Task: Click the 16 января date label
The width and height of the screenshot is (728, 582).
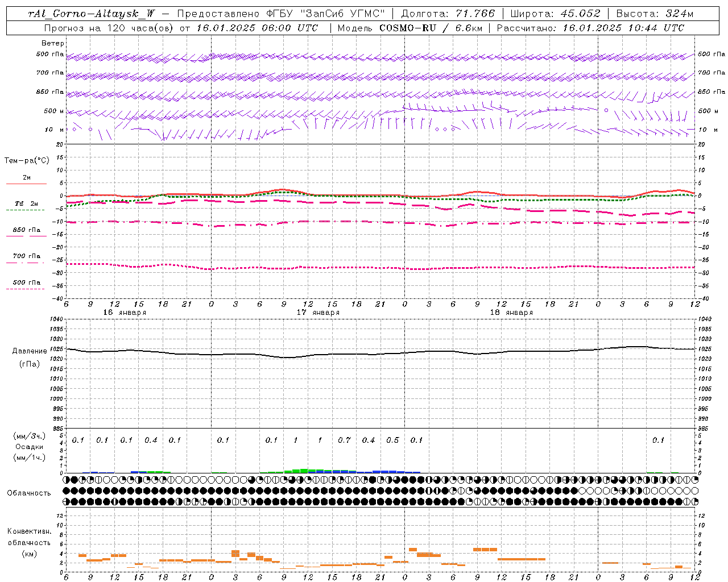Action: (125, 313)
